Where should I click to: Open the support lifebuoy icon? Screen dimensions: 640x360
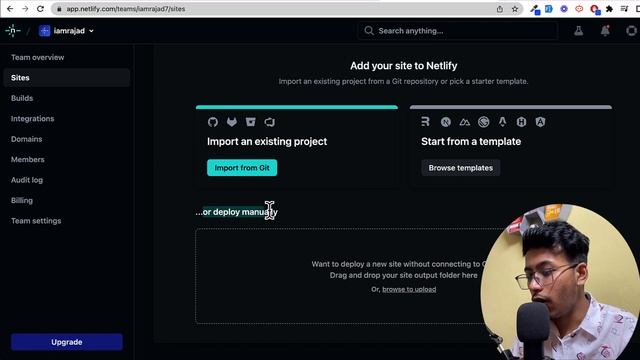631,31
